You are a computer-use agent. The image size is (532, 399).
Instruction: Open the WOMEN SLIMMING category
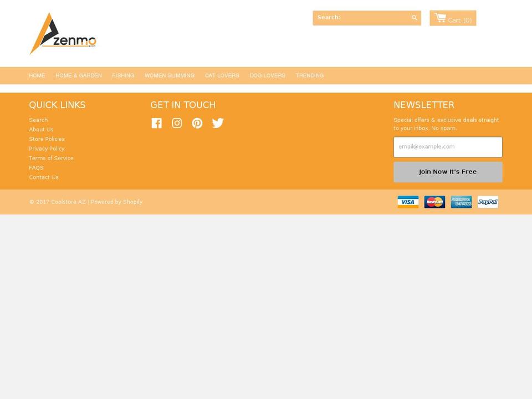pos(170,75)
